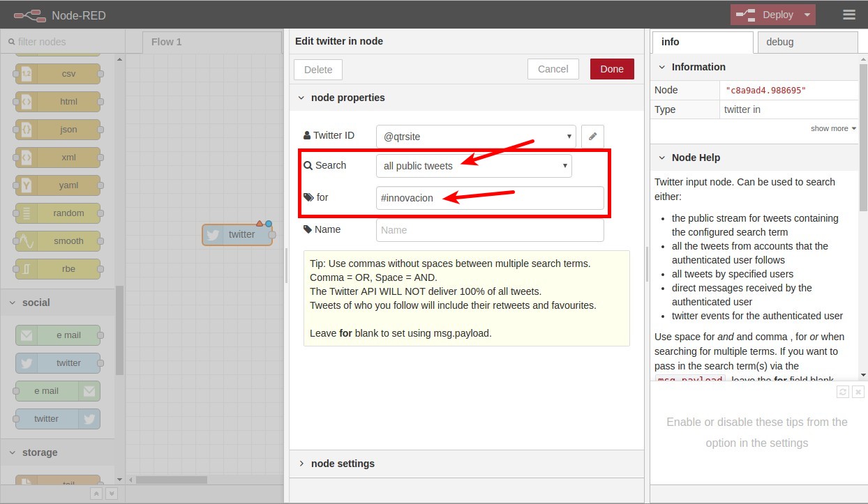Switch to the info sidebar tab
868x504 pixels.
coord(703,42)
